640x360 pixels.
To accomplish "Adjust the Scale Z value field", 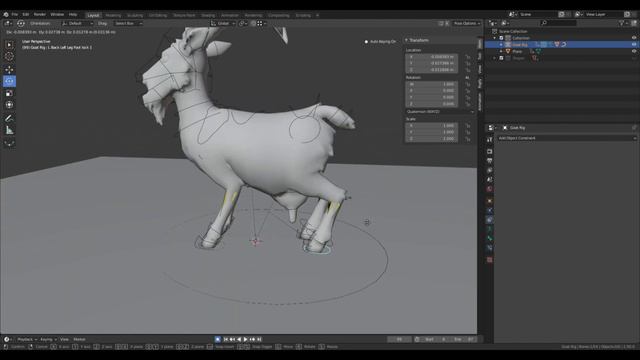I will pyautogui.click(x=431, y=139).
